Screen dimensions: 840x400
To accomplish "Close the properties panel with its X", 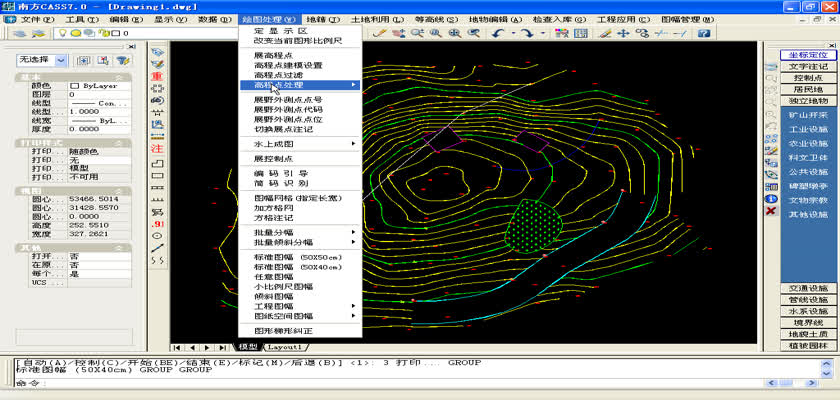I will pos(132,47).
